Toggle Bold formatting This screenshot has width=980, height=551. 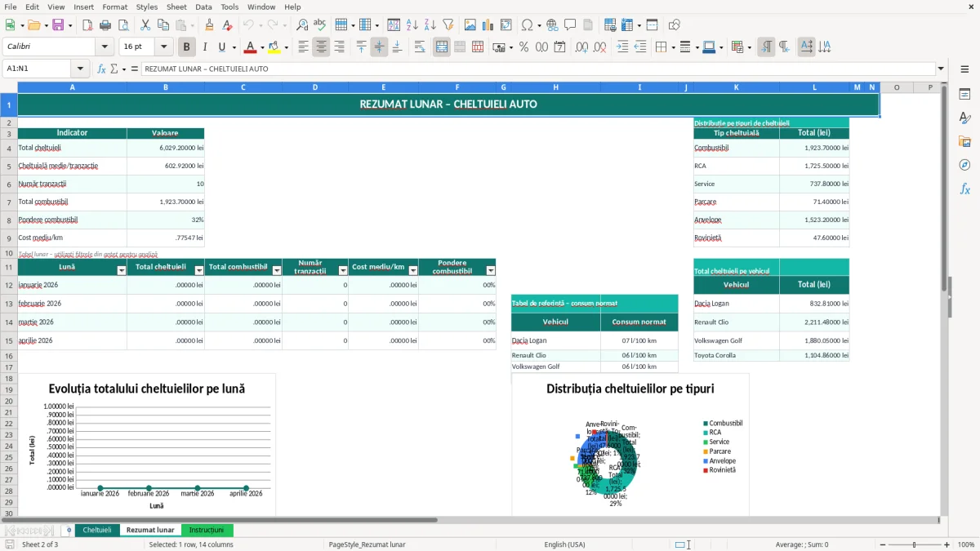point(187,47)
